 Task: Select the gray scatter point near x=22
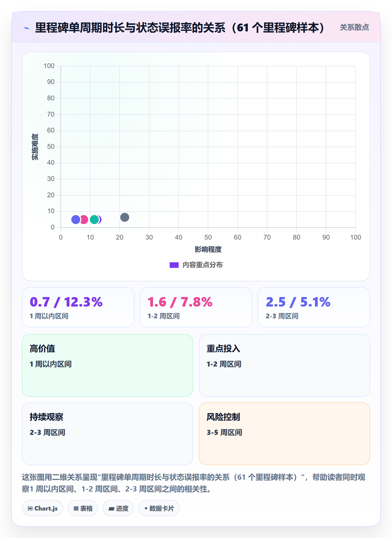pyautogui.click(x=125, y=217)
